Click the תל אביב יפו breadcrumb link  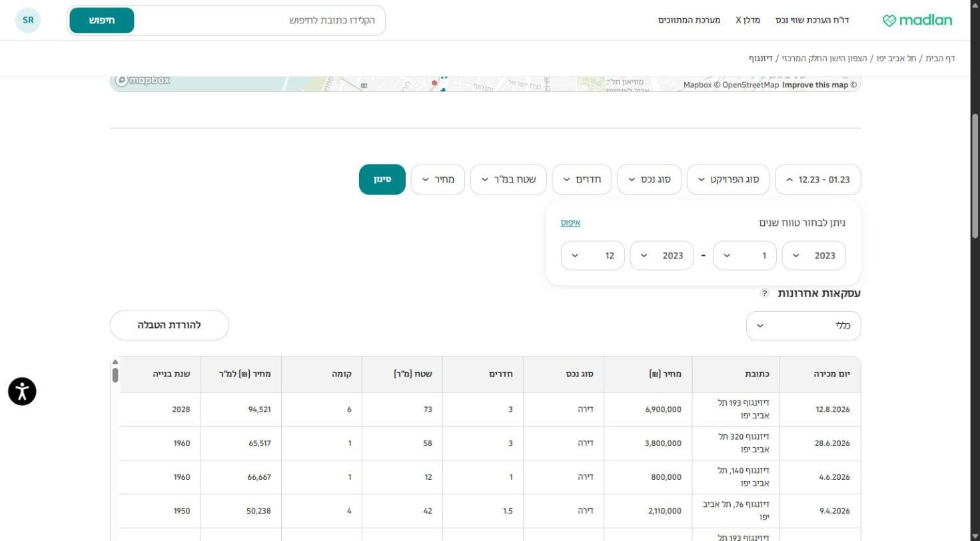(x=896, y=59)
